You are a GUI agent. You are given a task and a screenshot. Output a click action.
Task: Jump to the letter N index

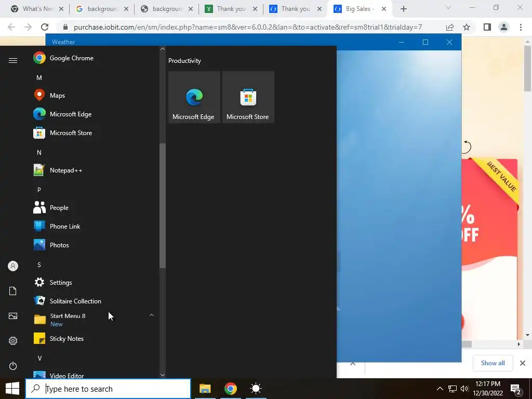point(39,153)
